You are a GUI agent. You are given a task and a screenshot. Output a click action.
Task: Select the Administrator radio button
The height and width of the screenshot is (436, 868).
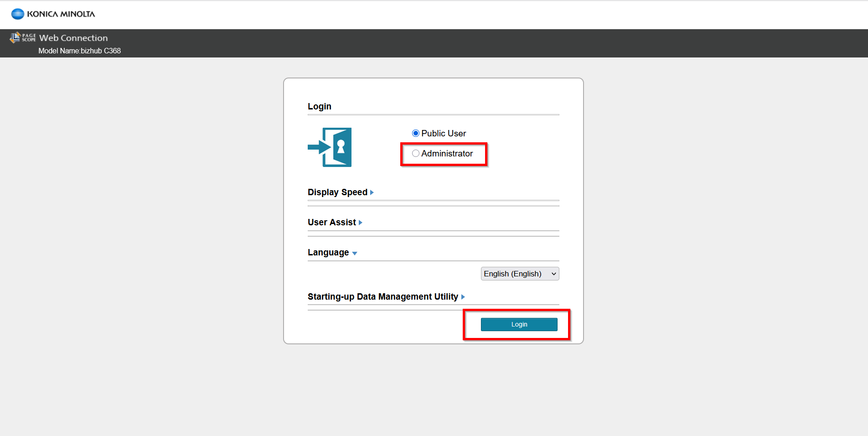[415, 153]
